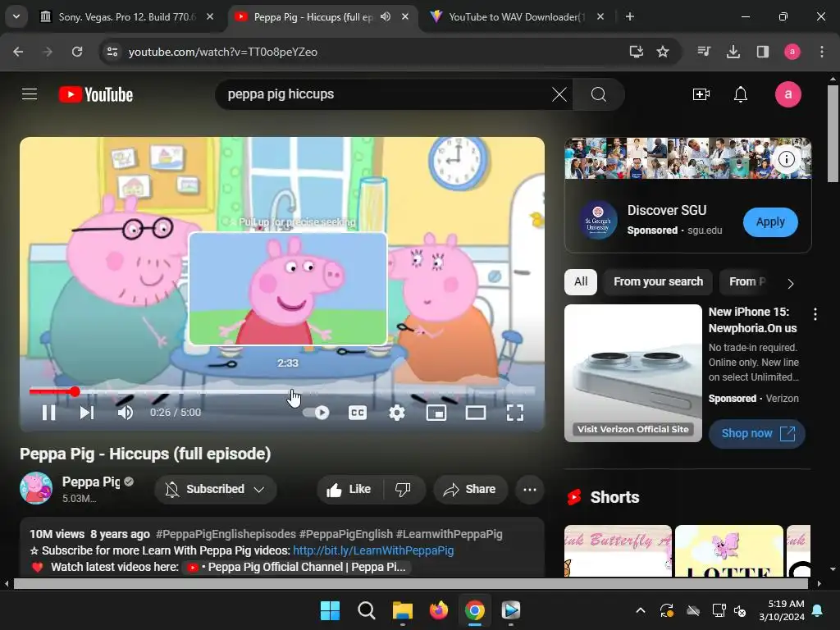840x630 pixels.
Task: Reload the page
Action: pyautogui.click(x=77, y=52)
